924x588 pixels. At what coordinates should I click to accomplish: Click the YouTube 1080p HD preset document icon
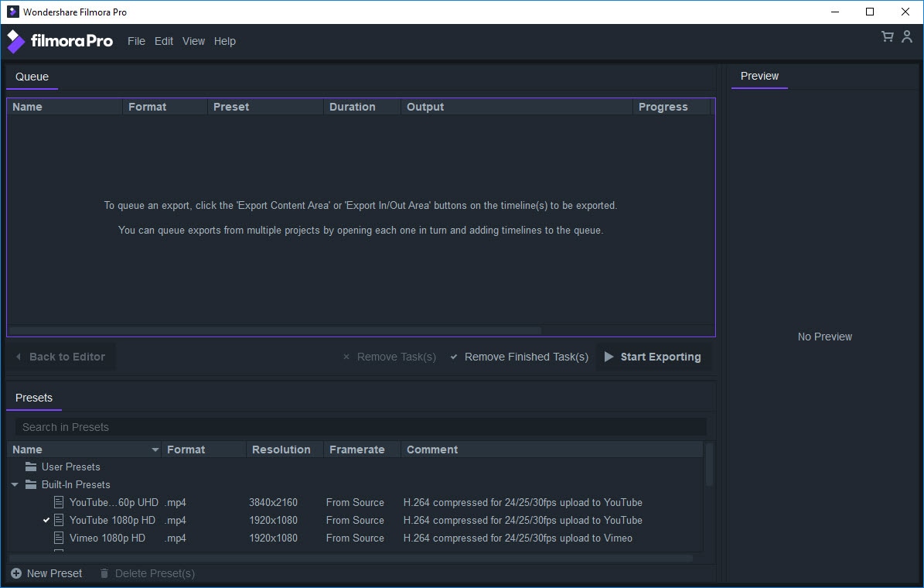58,520
